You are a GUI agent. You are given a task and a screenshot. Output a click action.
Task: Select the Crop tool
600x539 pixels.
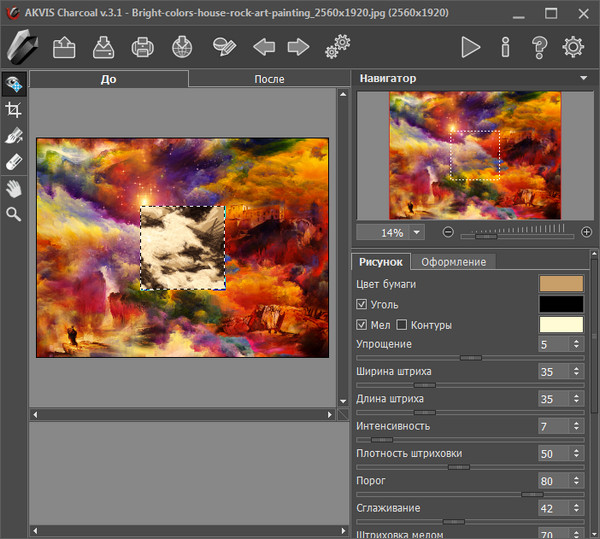14,110
